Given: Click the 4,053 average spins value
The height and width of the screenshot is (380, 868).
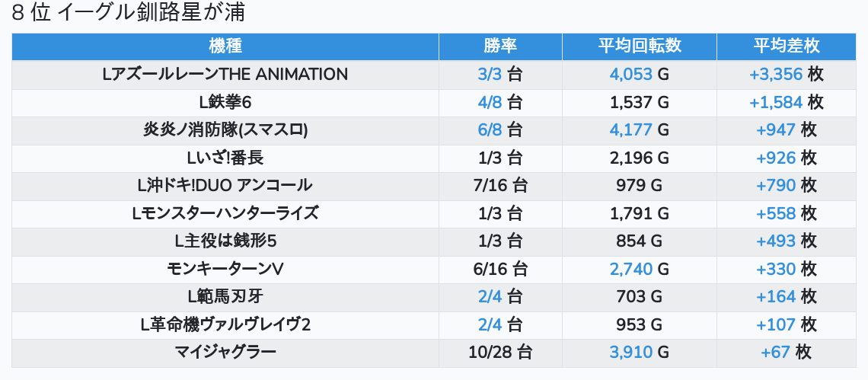Looking at the screenshot, I should point(630,75).
